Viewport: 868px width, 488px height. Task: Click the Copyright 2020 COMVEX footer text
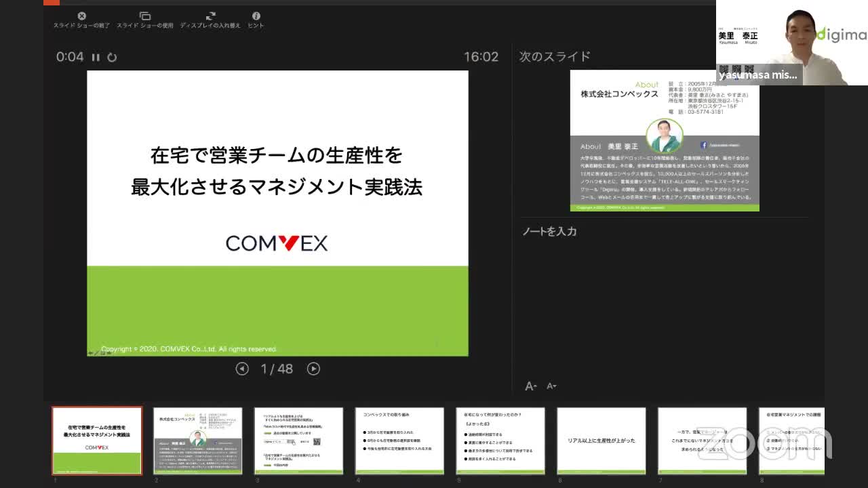189,349
